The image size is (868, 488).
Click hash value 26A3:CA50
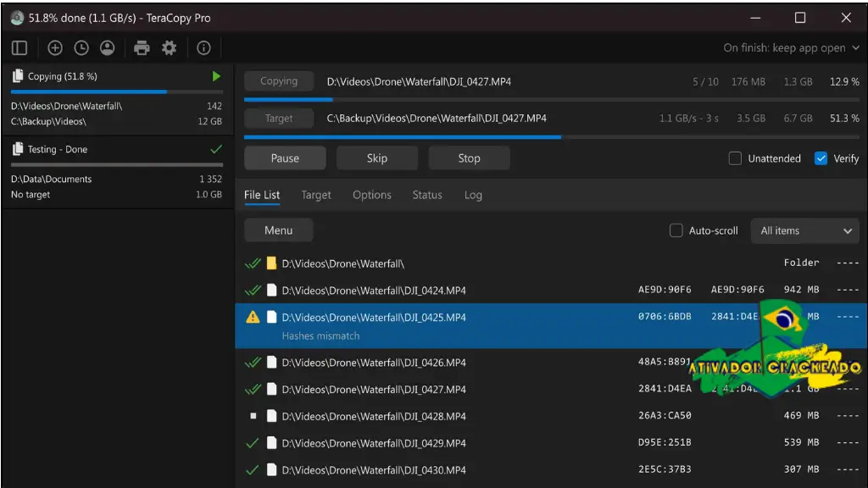(x=665, y=415)
